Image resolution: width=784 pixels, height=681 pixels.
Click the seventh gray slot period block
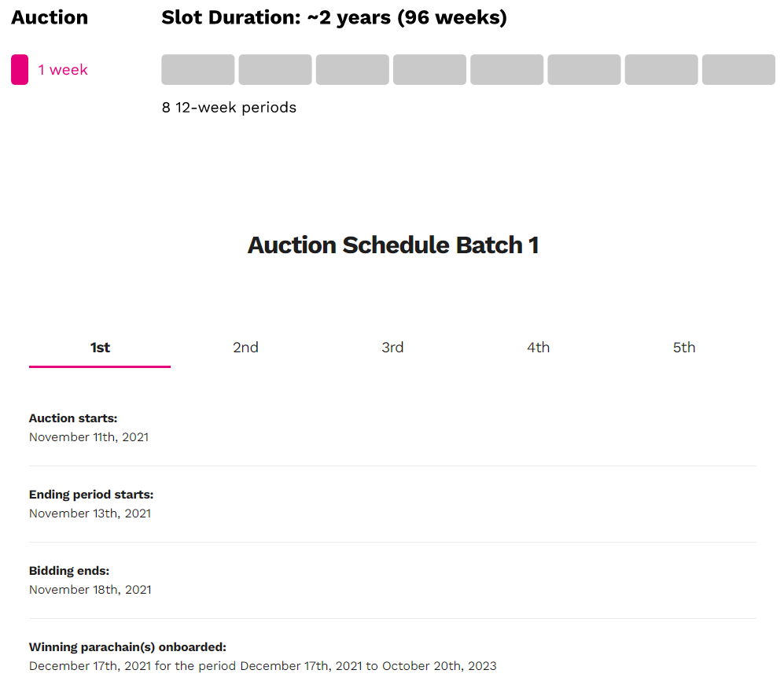point(661,70)
